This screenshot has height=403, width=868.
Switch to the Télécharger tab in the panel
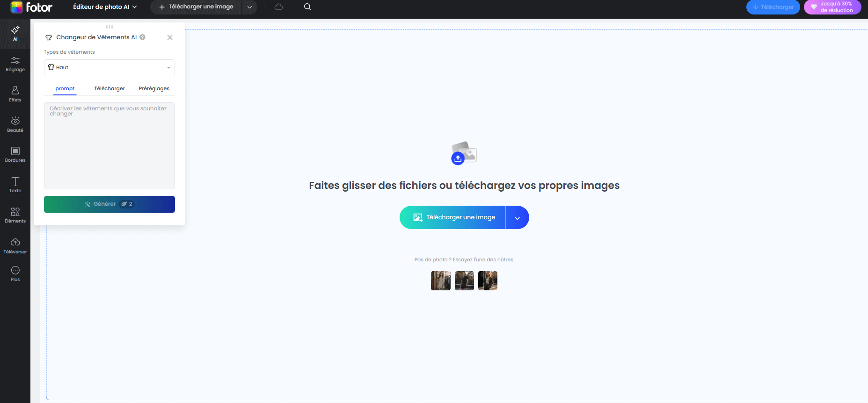coord(109,88)
